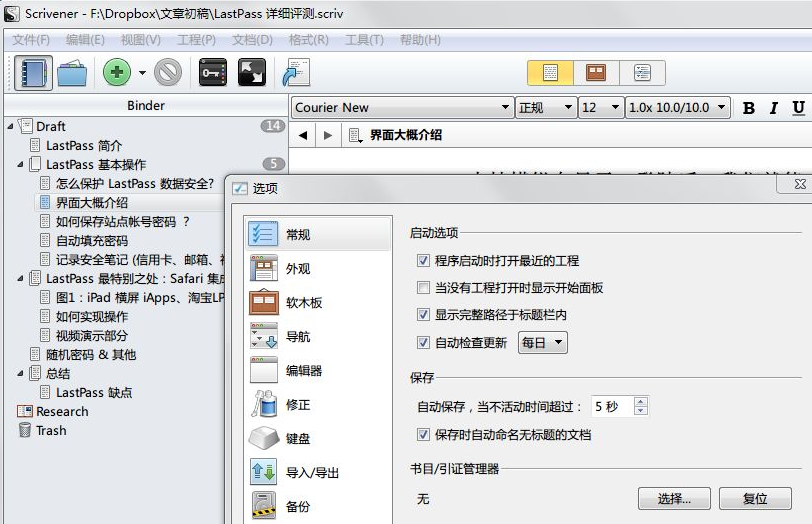Click the green Add item button
The height and width of the screenshot is (524, 812).
(x=117, y=72)
